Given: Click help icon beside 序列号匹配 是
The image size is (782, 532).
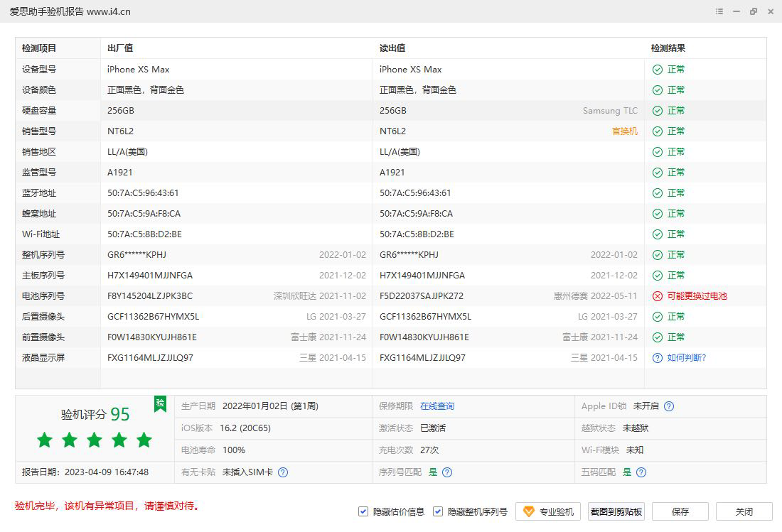Looking at the screenshot, I should (x=447, y=472).
